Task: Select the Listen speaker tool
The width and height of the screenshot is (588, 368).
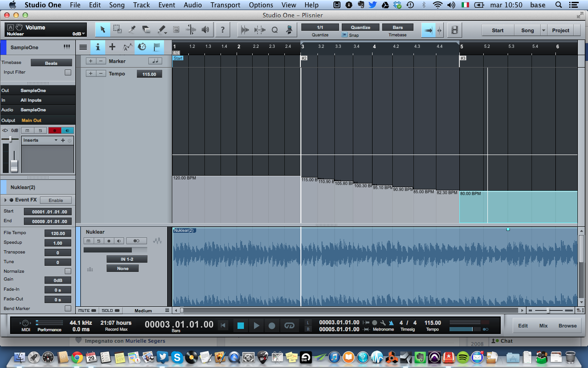Action: pyautogui.click(x=205, y=30)
